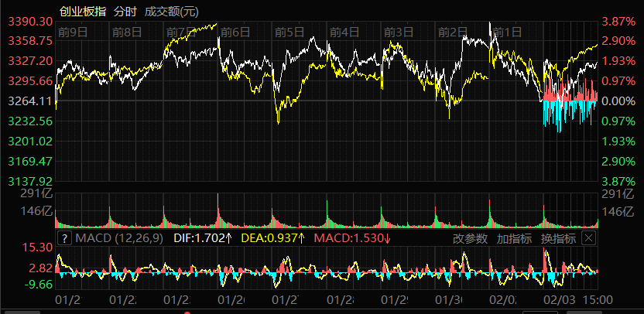This screenshot has width=644, height=314.
Task: Jump to the 前2日 day marker
Action: pos(452,32)
